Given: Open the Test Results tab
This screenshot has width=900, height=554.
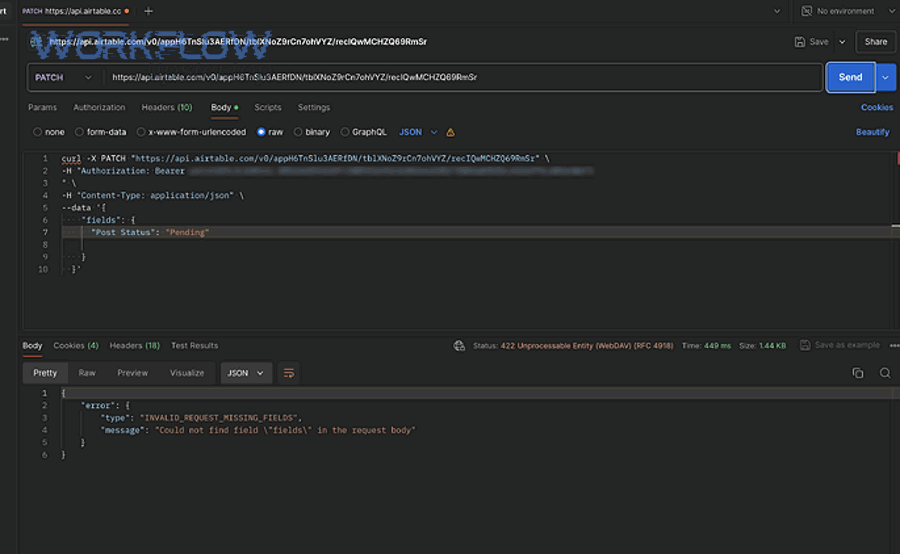Looking at the screenshot, I should (194, 346).
